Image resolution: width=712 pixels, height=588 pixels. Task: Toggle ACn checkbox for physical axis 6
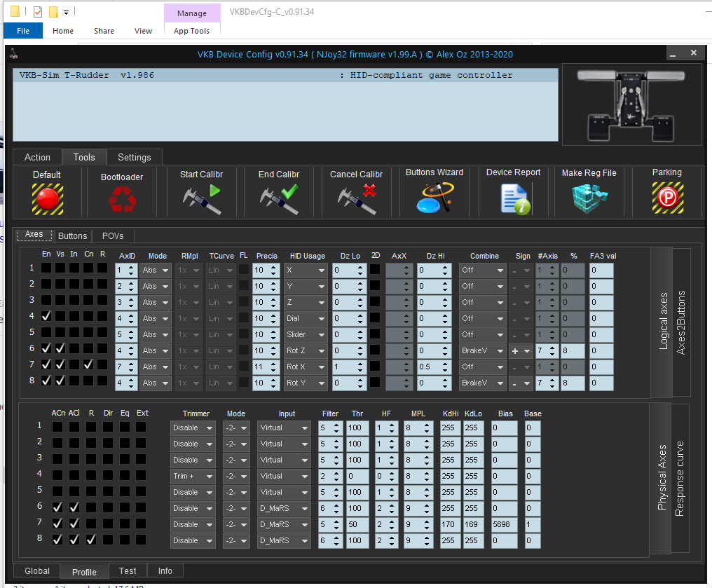point(57,507)
